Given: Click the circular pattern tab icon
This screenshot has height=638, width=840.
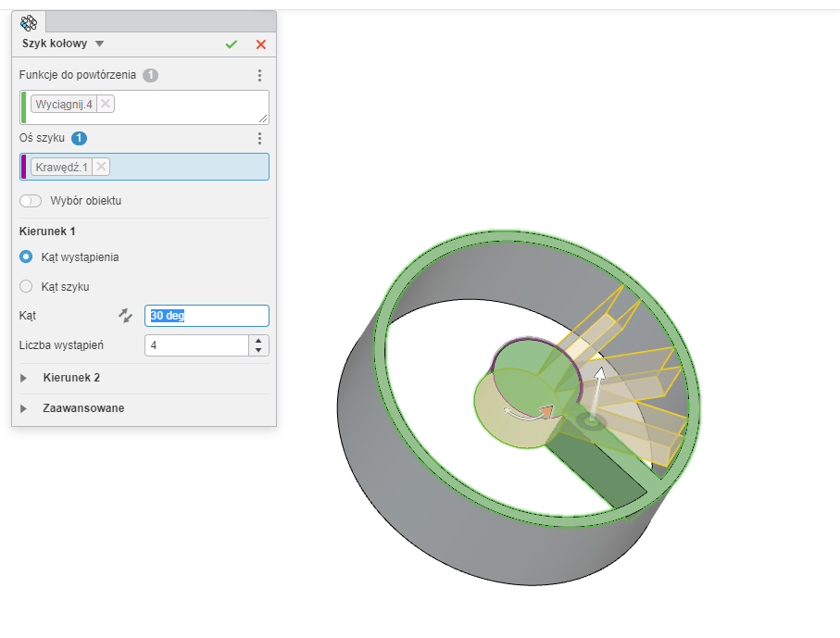Looking at the screenshot, I should point(29,23).
